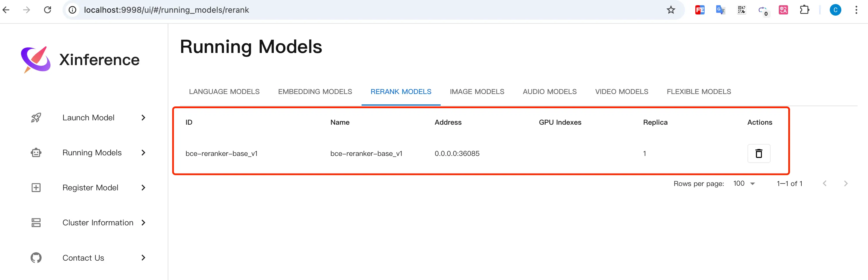Open the extension with the 0 badge
The height and width of the screenshot is (280, 868).
coord(763,10)
